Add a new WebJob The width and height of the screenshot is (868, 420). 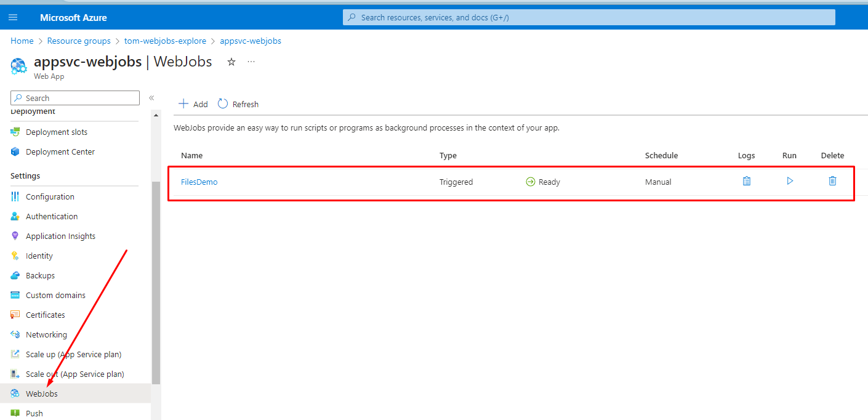click(193, 103)
